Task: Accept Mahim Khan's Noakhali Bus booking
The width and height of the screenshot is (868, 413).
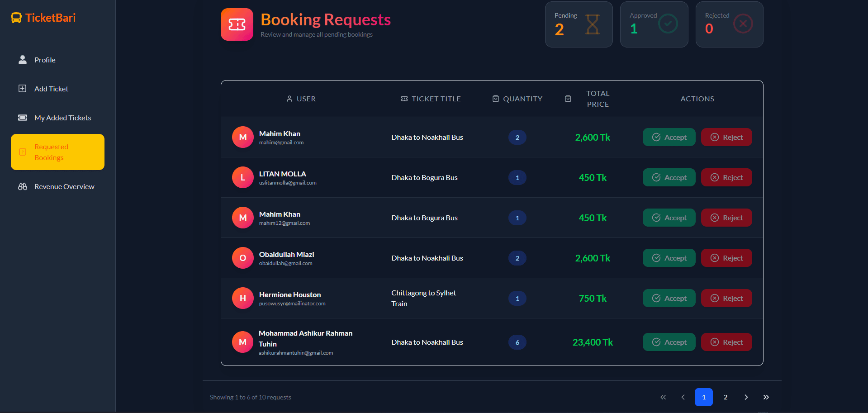Action: (669, 137)
